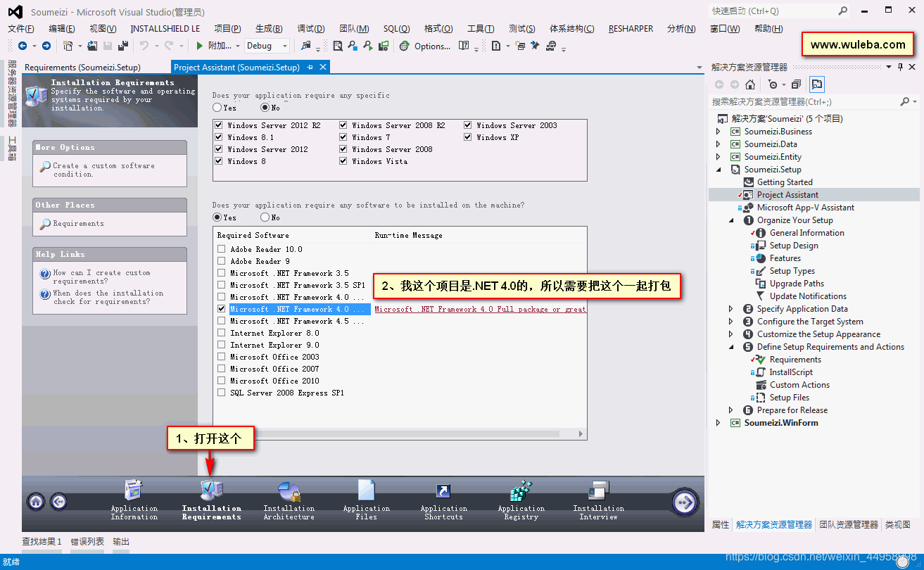This screenshot has height=570, width=924.
Task: Click Pending Changes Filter clock icon
Action: (773, 84)
